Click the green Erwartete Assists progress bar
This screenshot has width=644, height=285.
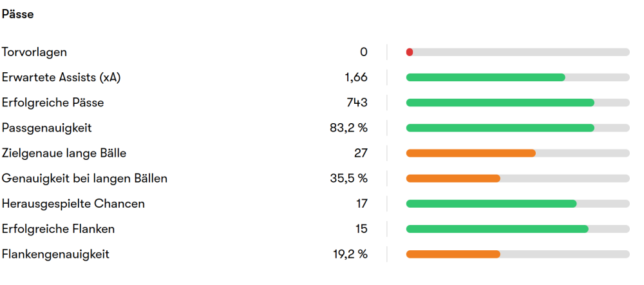pos(486,77)
